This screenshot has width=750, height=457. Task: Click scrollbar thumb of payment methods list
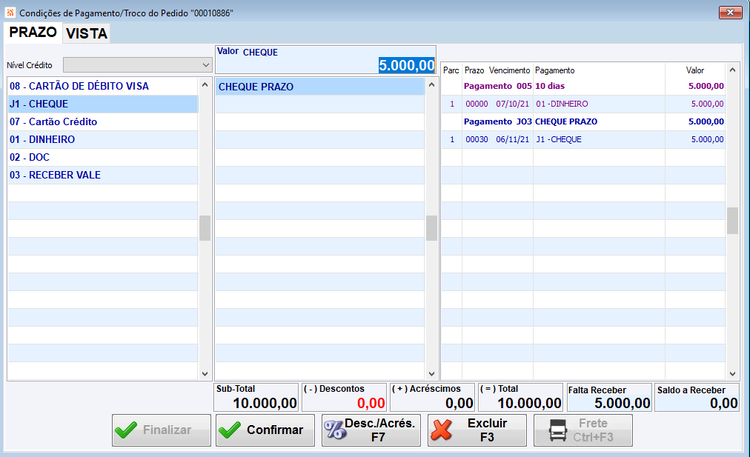[x=205, y=228]
